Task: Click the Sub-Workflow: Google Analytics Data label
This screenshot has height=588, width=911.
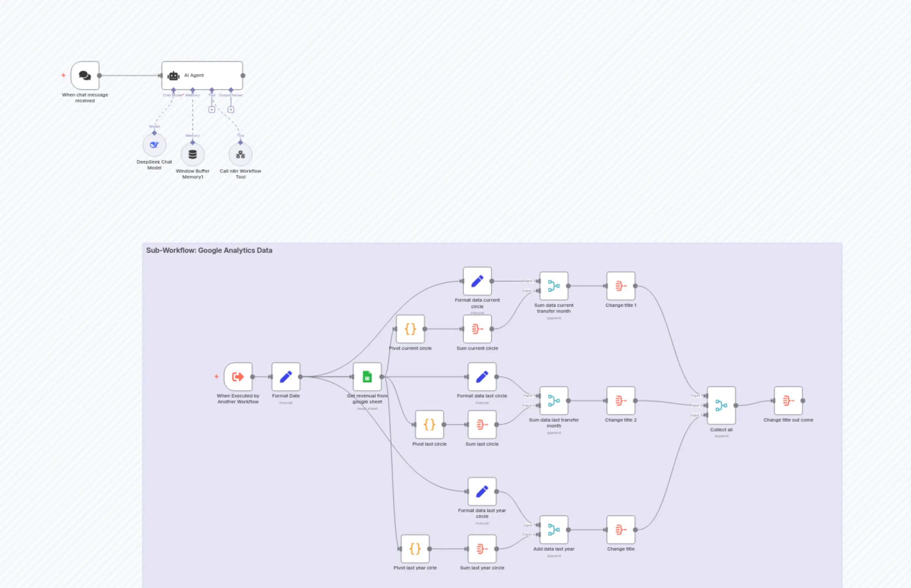Action: tap(209, 250)
